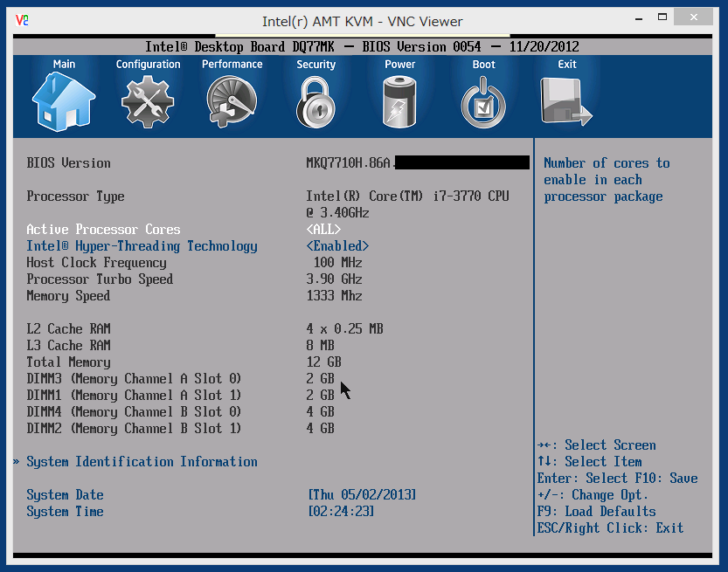Click DIMM3 Memory Channel A Slot 0 row
The image size is (728, 572).
tap(180, 379)
